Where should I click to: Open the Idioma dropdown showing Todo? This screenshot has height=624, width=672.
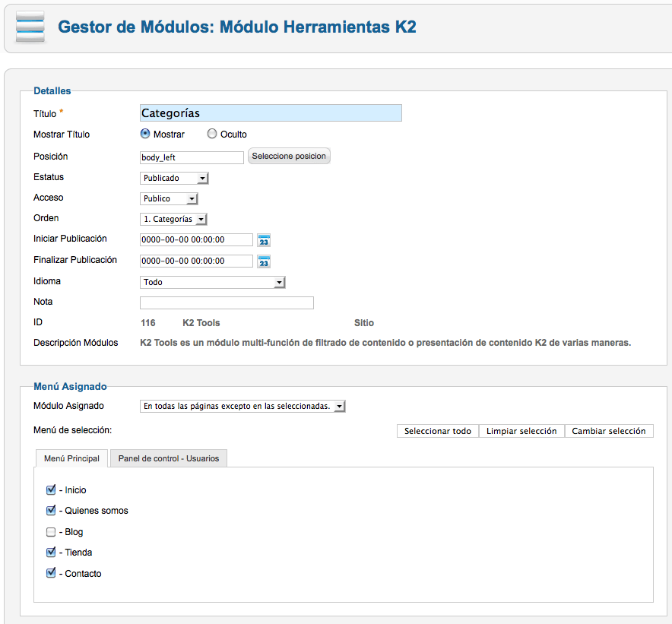213,282
